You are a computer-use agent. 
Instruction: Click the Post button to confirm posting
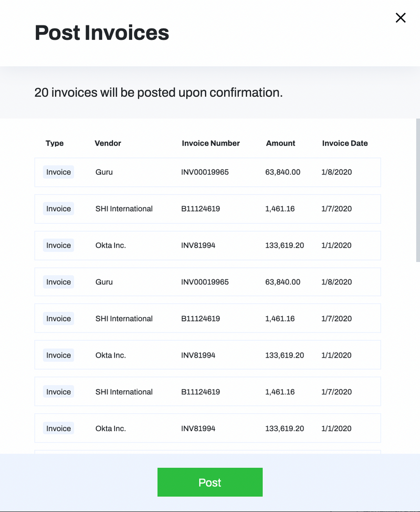click(209, 482)
